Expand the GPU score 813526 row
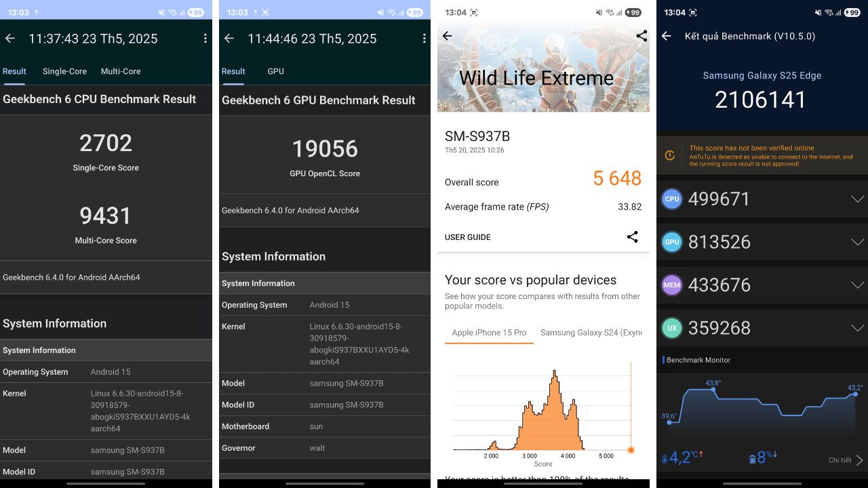868x488 pixels. pyautogui.click(x=857, y=242)
